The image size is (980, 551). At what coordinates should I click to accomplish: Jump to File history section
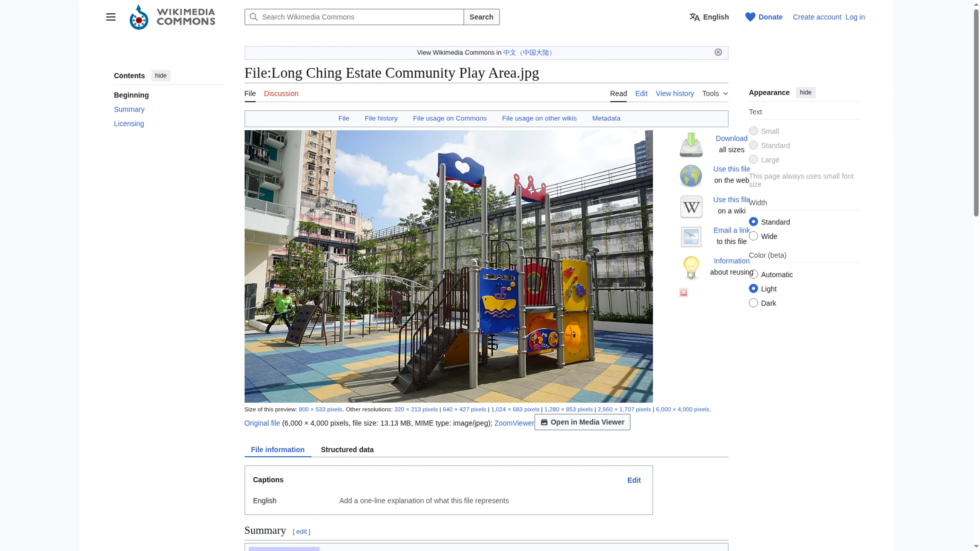[x=381, y=118]
